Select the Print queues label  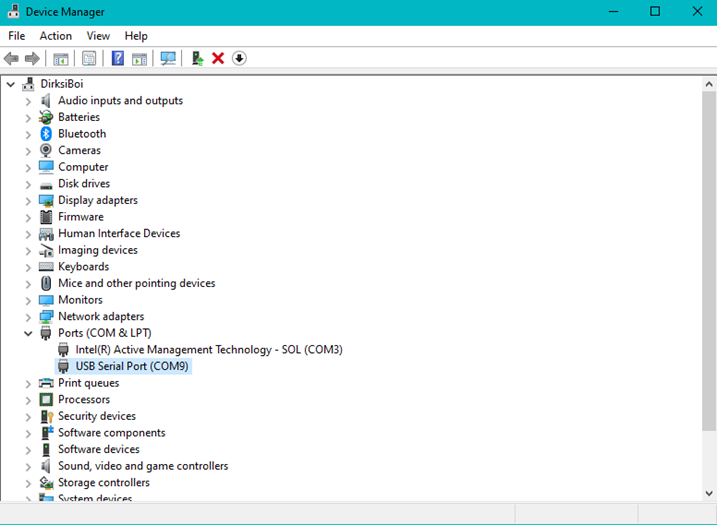[89, 383]
